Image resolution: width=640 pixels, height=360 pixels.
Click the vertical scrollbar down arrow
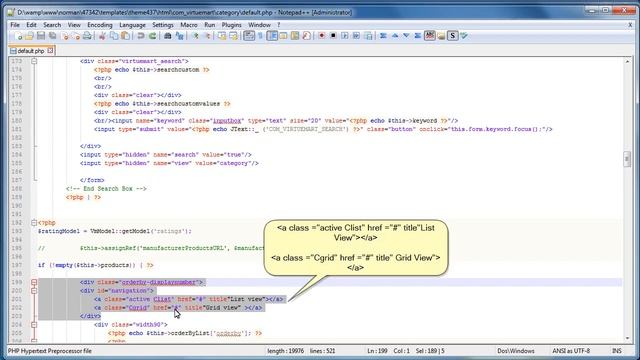[627, 338]
